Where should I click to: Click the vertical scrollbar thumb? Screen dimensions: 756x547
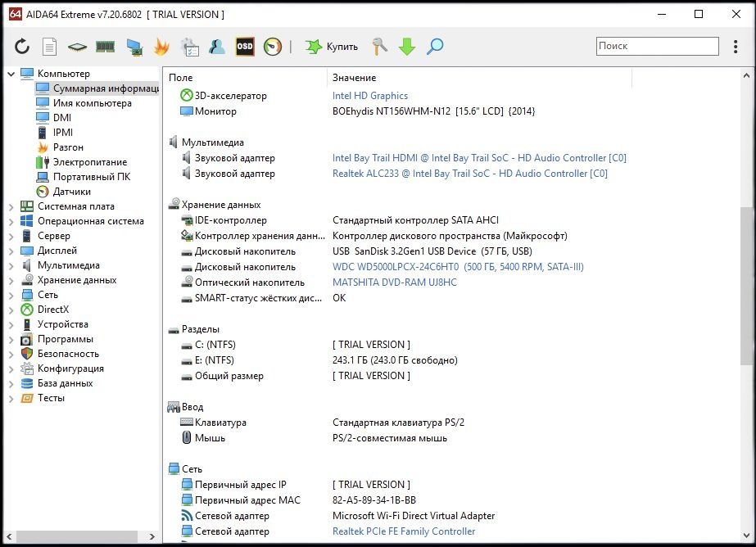click(746, 286)
